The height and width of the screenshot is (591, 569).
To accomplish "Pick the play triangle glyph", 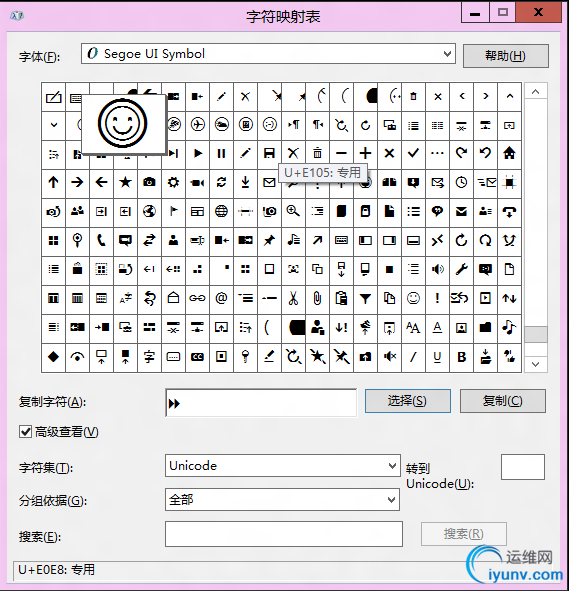I will pyautogui.click(x=197, y=153).
